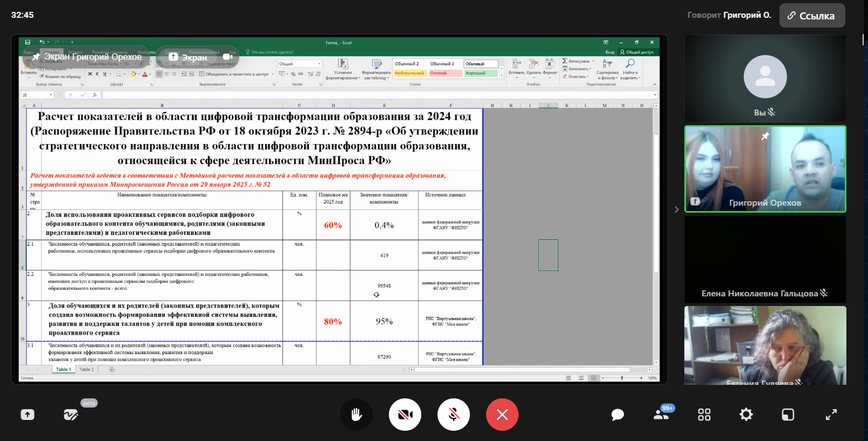Screen dimensions: 868x441
Task: Unpin the 'Экран Григорий Орехов' screen
Action: 36,57
